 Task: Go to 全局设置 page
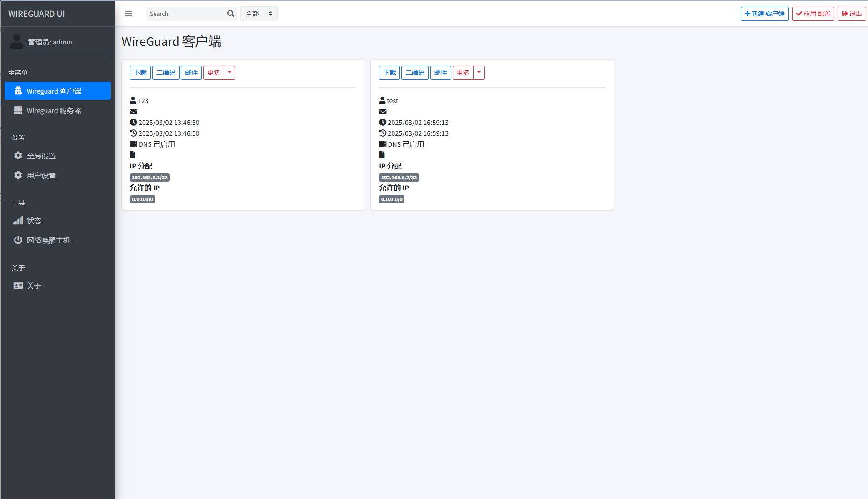coord(58,156)
